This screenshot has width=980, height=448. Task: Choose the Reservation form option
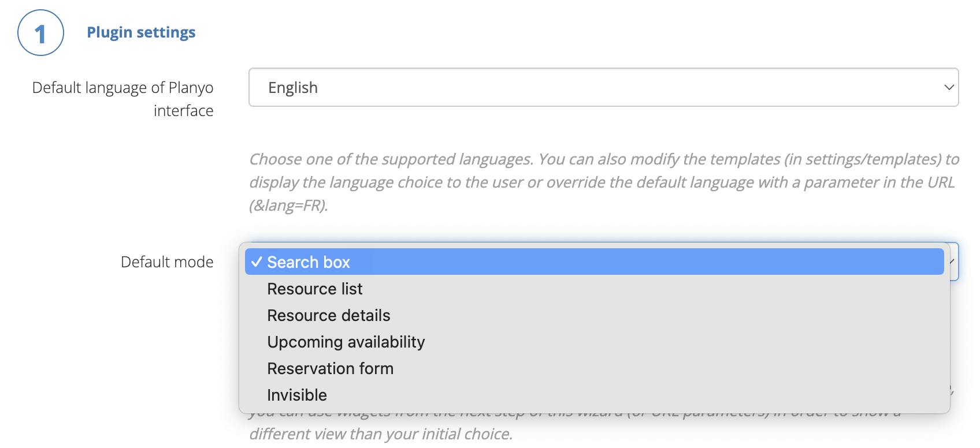[331, 368]
